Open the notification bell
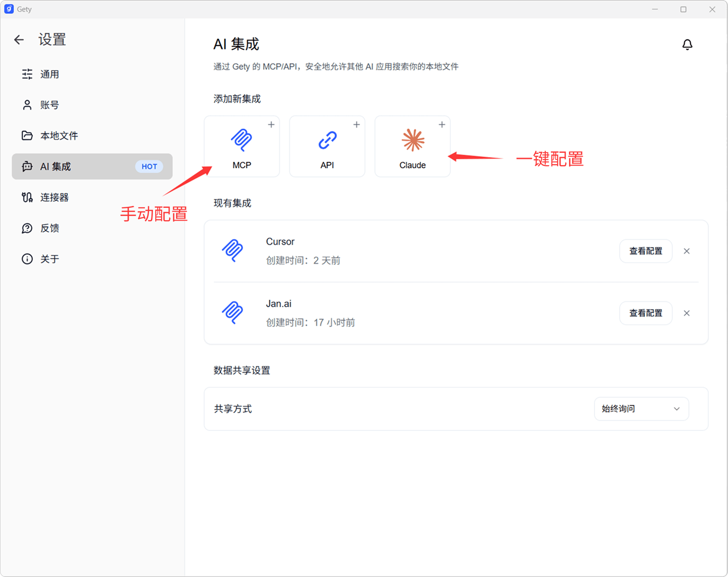Screen dimensions: 728x577 pos(687,45)
